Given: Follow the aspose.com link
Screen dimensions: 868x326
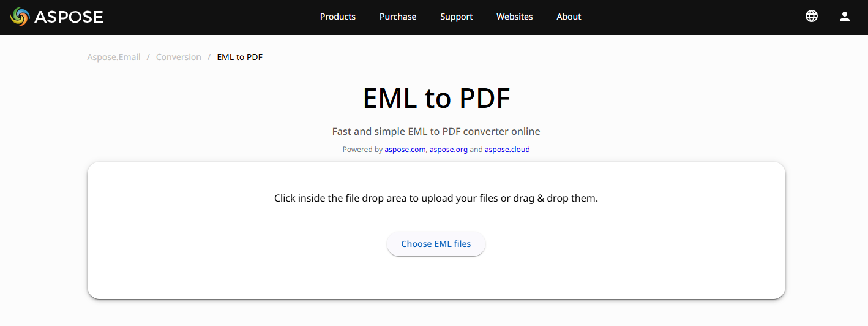Looking at the screenshot, I should [405, 150].
